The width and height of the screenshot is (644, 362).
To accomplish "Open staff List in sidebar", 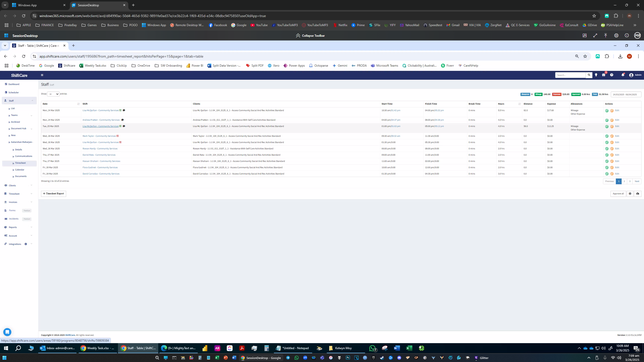I will click(13, 108).
